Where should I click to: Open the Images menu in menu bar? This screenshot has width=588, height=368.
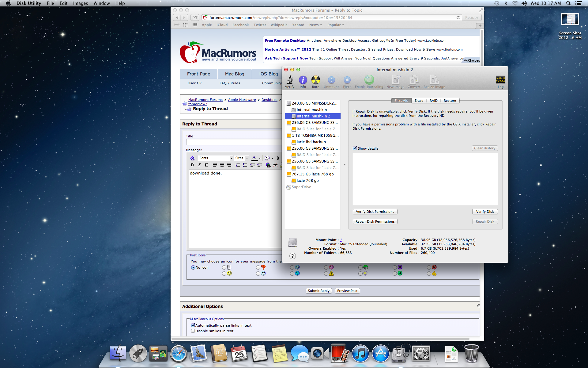tap(80, 3)
